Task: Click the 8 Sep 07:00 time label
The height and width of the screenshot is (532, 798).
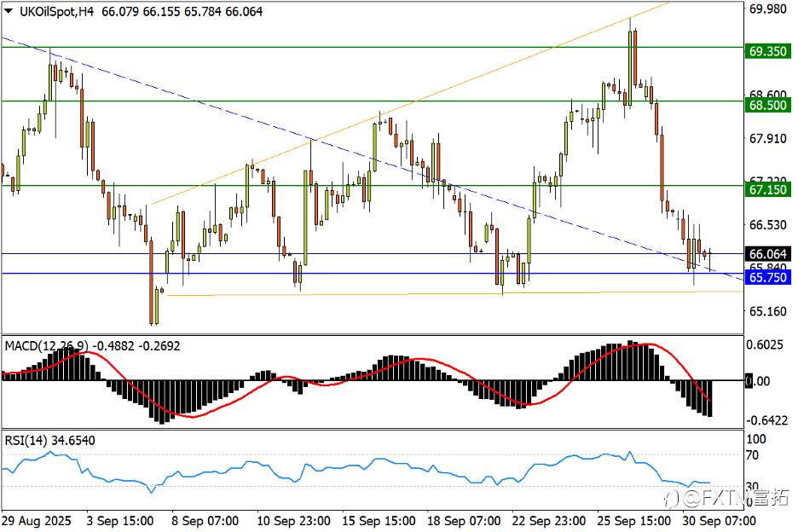Action: [205, 521]
